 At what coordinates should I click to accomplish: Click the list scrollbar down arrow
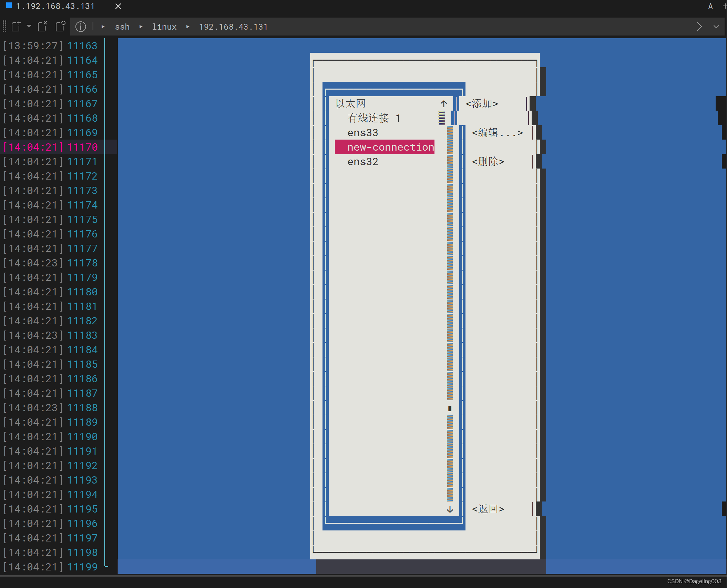click(450, 509)
